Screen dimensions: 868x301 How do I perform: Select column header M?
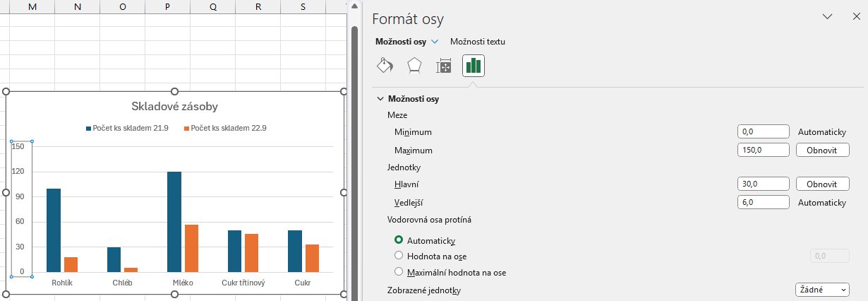(x=32, y=7)
